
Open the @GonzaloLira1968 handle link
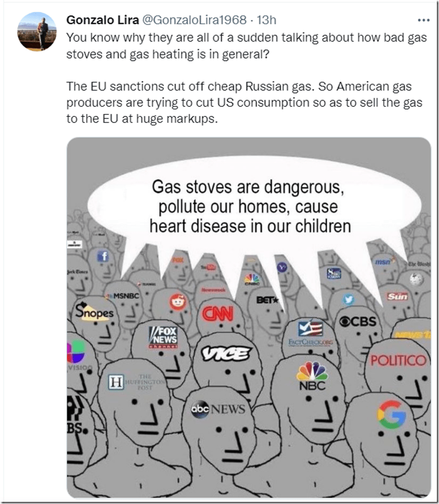click(x=194, y=20)
